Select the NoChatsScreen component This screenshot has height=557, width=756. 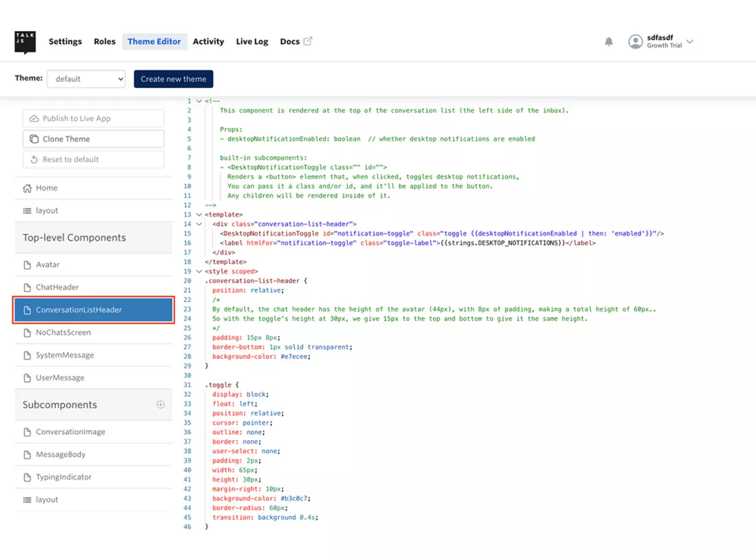point(64,332)
